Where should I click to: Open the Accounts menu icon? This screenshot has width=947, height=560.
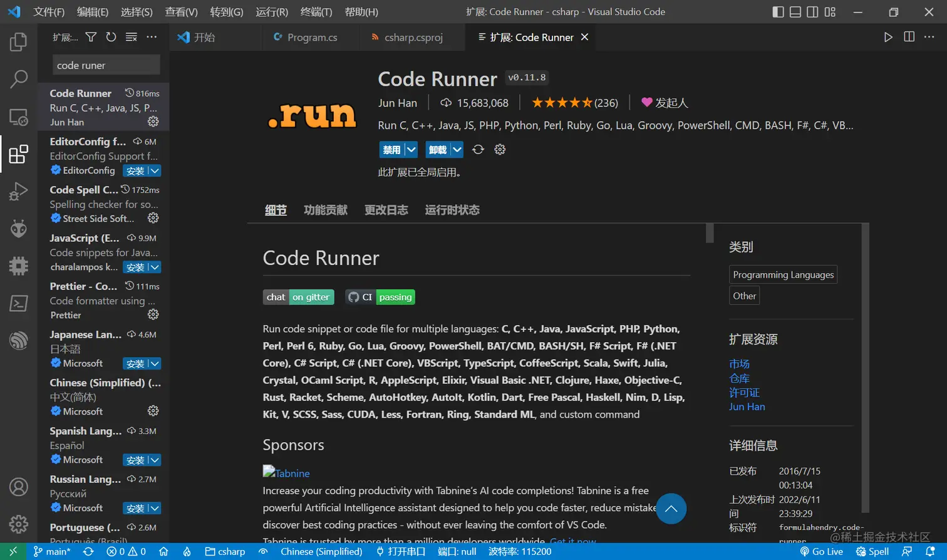(18, 487)
